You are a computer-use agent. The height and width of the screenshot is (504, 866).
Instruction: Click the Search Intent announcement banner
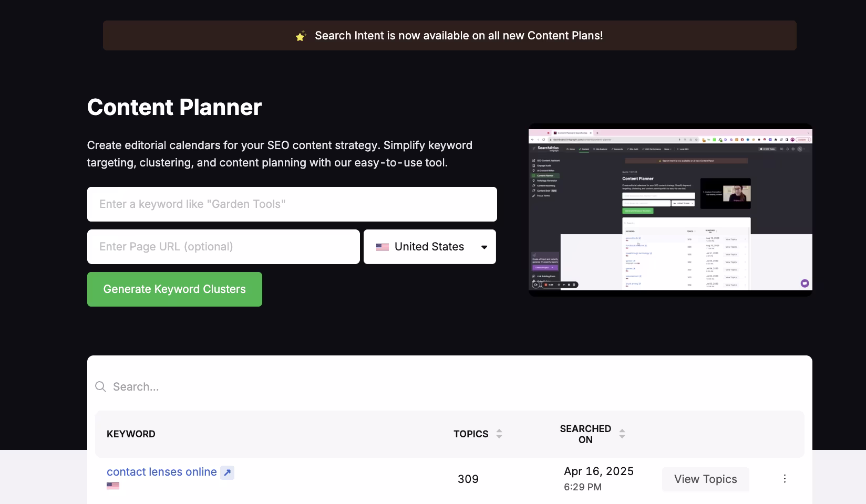[x=450, y=35]
